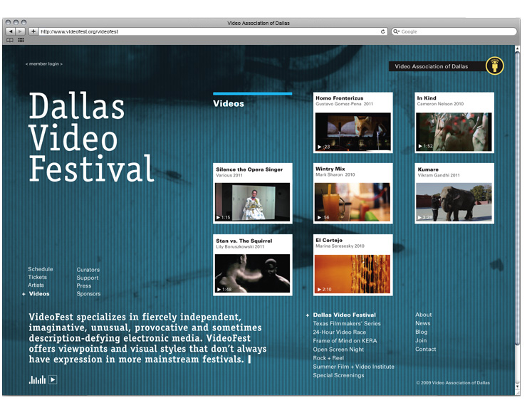This screenshot has width=527, height=420.
Task: Click the page scrollbar down arrow
Action: (x=517, y=387)
